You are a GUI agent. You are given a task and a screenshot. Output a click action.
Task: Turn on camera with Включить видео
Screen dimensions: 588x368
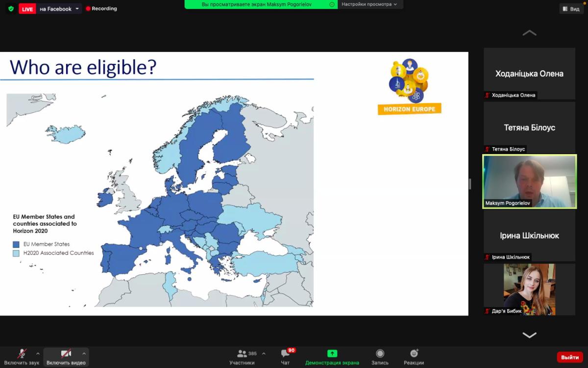tap(66, 354)
